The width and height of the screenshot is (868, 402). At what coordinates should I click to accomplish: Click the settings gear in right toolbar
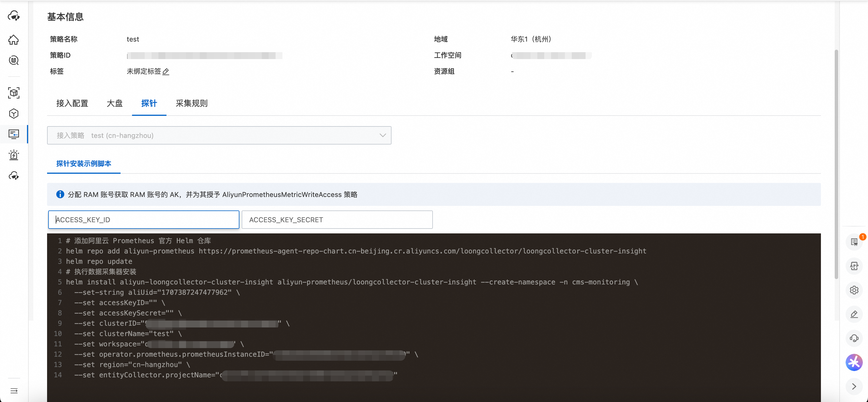click(x=854, y=290)
